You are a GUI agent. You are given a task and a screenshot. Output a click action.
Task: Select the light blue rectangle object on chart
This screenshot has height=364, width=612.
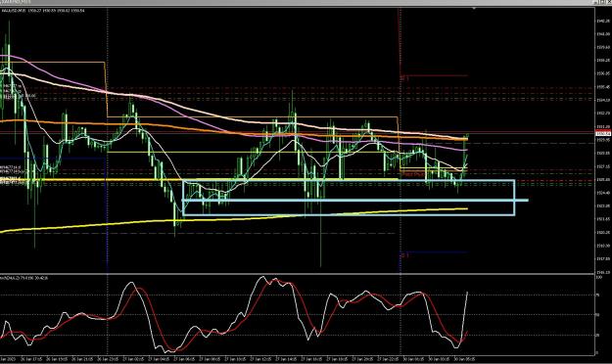click(349, 198)
